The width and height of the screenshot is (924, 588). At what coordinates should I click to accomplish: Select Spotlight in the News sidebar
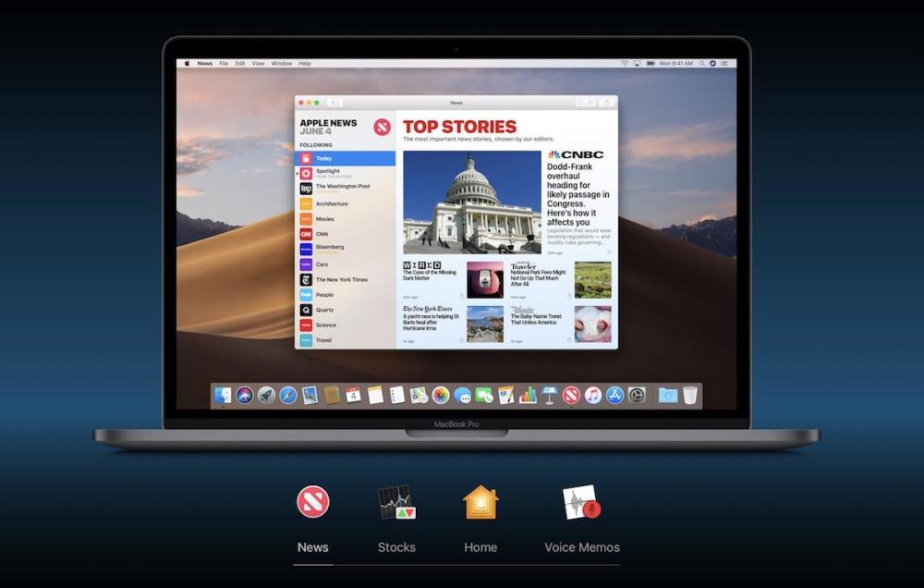click(346, 173)
